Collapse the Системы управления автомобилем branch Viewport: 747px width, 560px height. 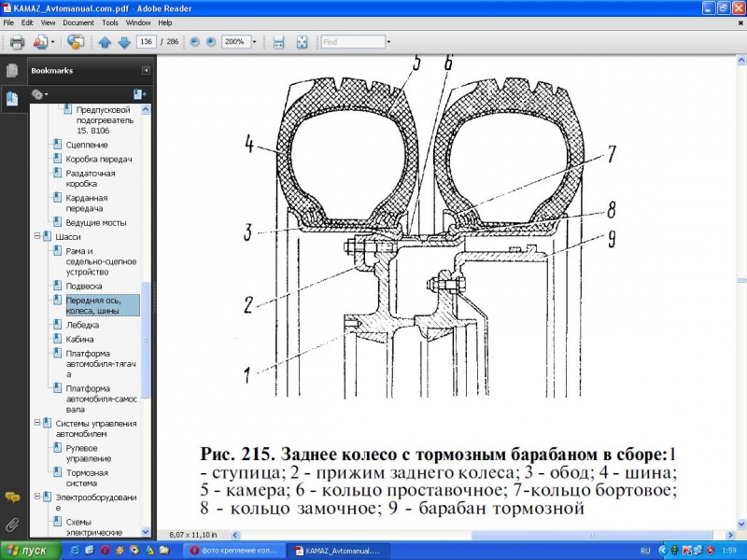35,424
